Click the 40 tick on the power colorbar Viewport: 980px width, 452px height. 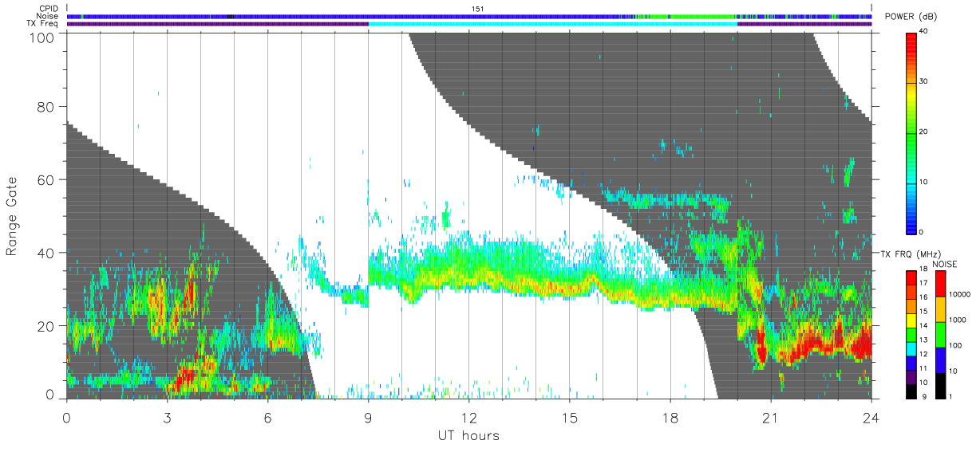point(924,32)
